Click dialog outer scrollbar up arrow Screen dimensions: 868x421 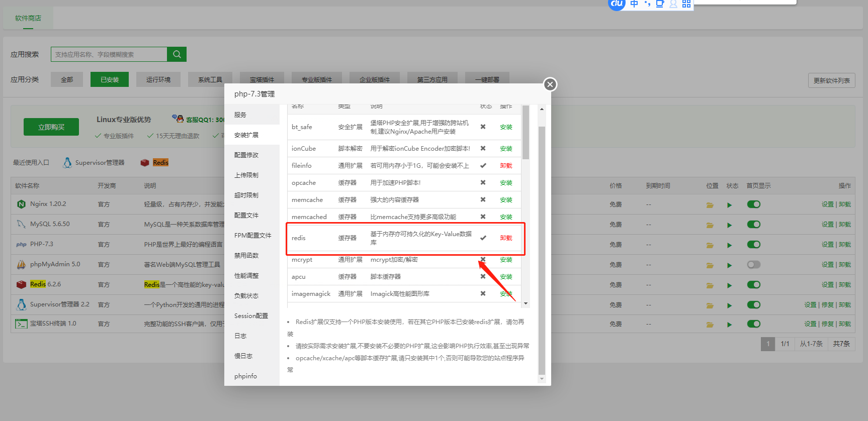pyautogui.click(x=542, y=109)
